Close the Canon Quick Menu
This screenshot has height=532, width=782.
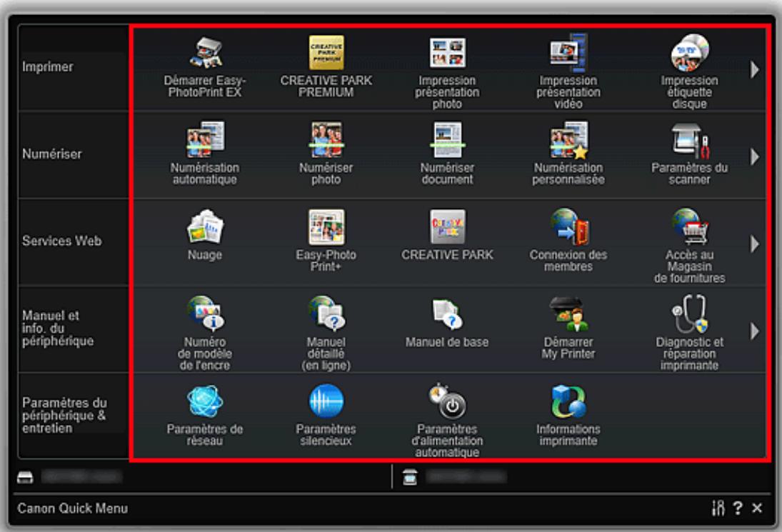[x=757, y=508]
